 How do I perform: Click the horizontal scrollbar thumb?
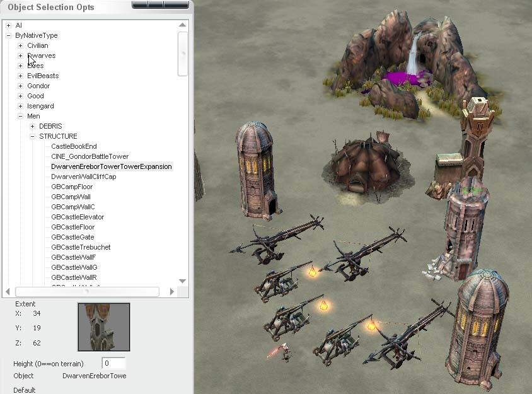coord(87,291)
